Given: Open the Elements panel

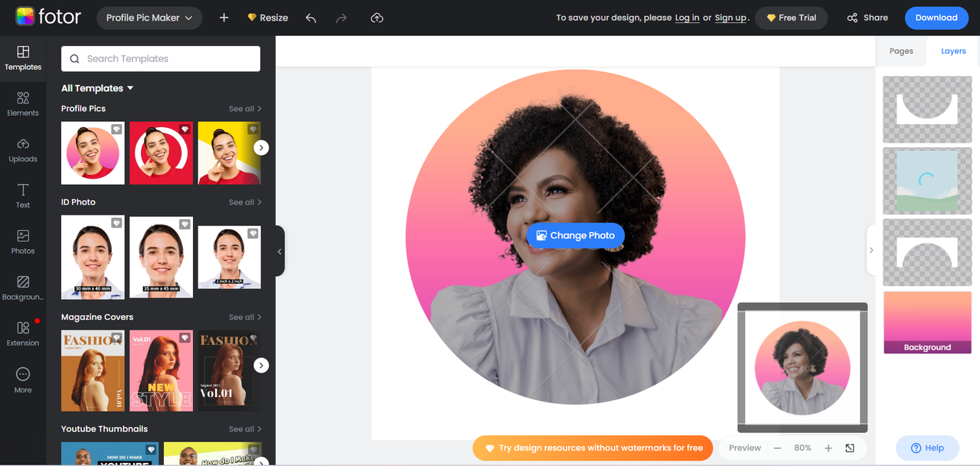Looking at the screenshot, I should coord(23,102).
